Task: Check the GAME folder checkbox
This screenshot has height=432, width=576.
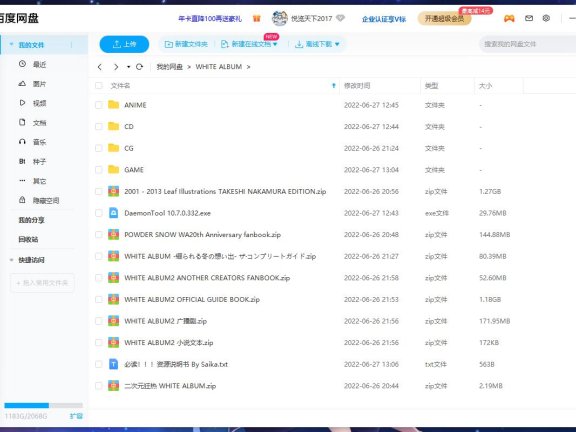Action: 98,170
